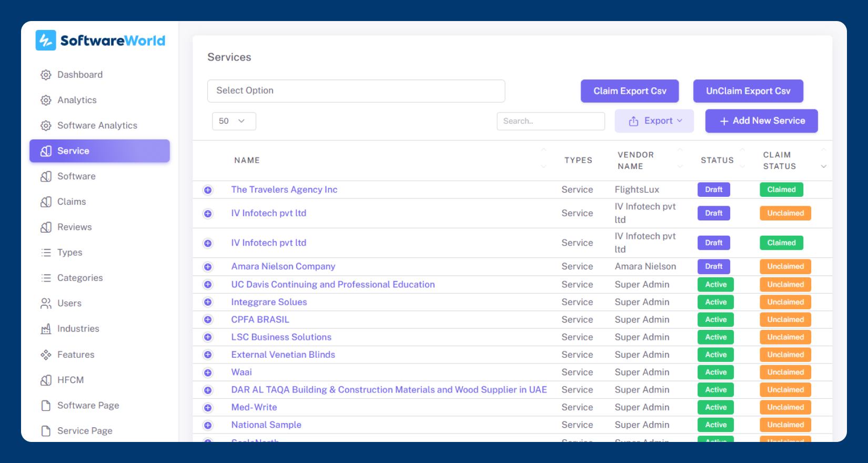
Task: Expand the CPFA BRASIL row plus icon
Action: pos(208,320)
